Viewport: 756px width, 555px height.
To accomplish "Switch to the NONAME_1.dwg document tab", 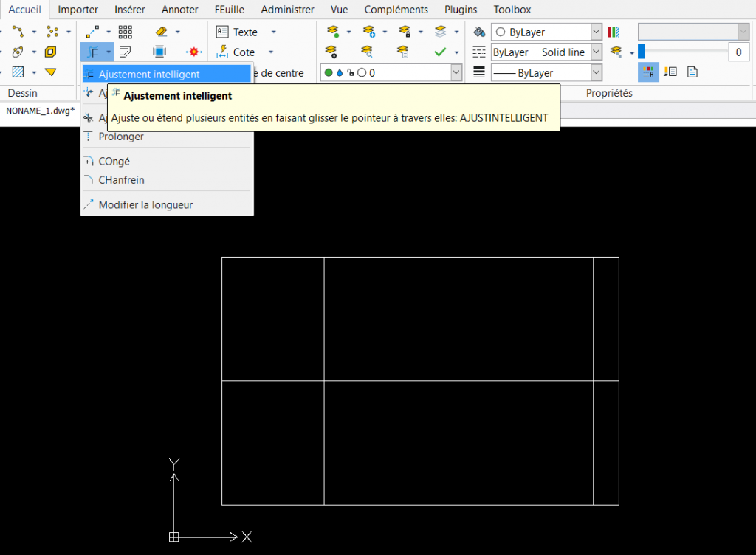I will point(40,111).
